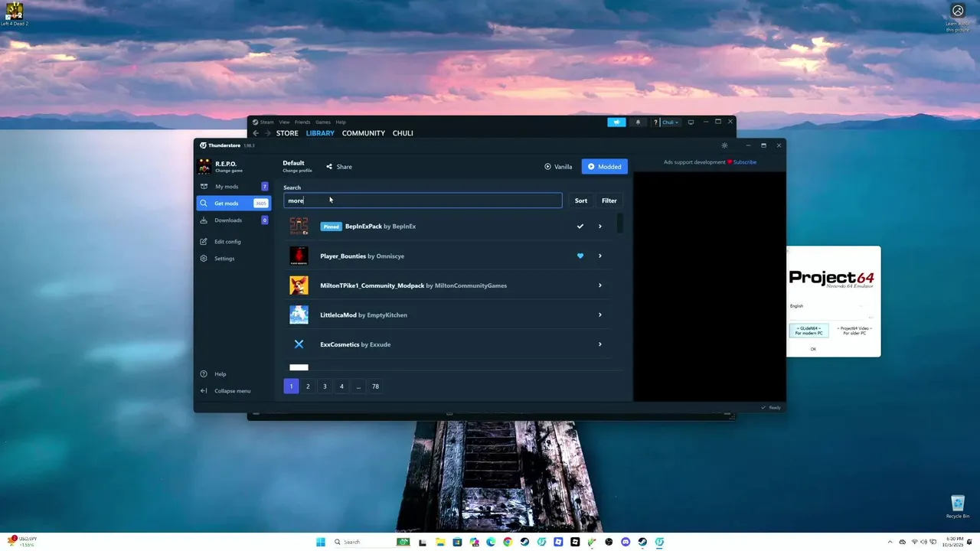The height and width of the screenshot is (551, 980).
Task: Open the Filter options
Action: click(x=609, y=201)
